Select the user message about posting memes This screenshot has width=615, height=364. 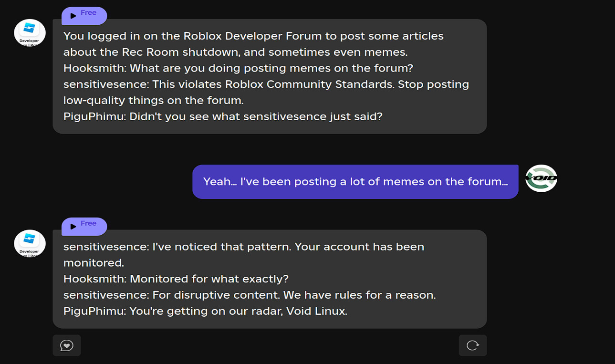coord(355,182)
